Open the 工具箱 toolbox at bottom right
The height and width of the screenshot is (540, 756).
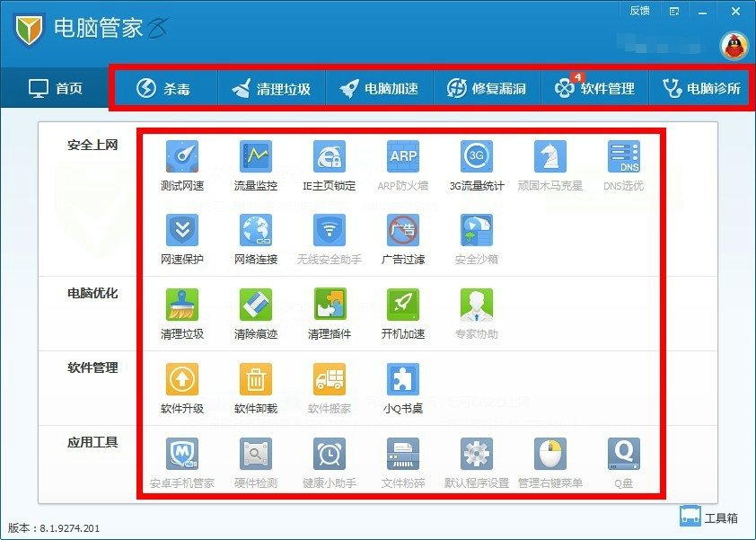point(709,516)
